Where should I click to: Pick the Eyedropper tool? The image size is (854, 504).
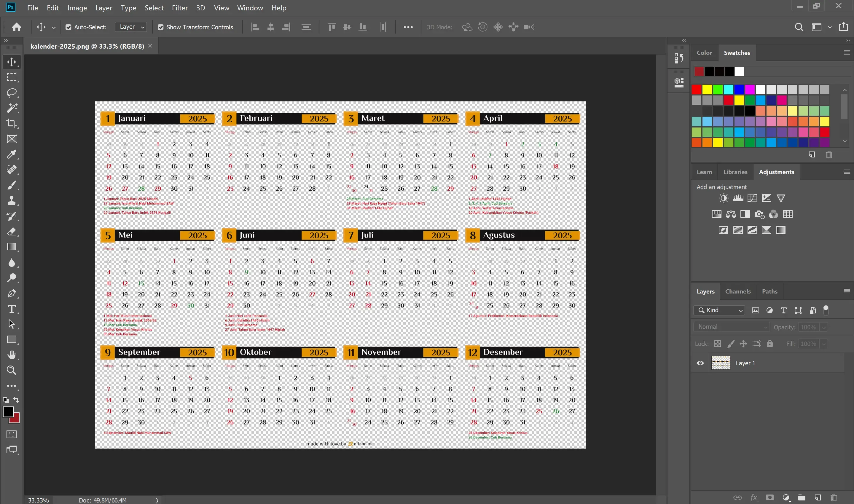[12, 154]
